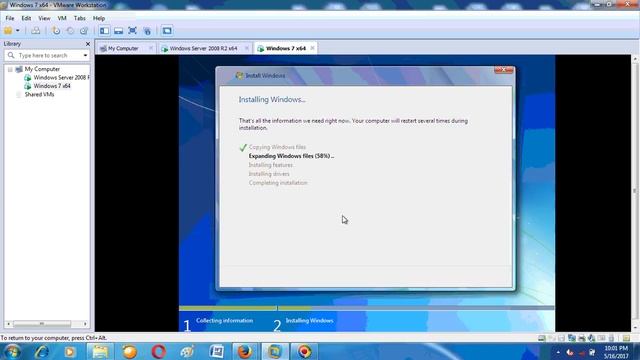Select Windows 7 x64 in library tree

coord(52,86)
